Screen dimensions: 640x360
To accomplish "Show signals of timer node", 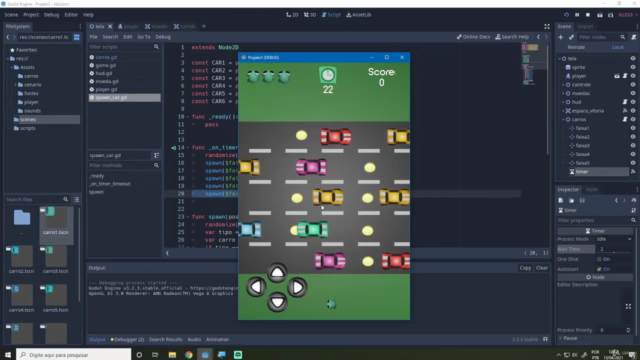I will (x=633, y=172).
